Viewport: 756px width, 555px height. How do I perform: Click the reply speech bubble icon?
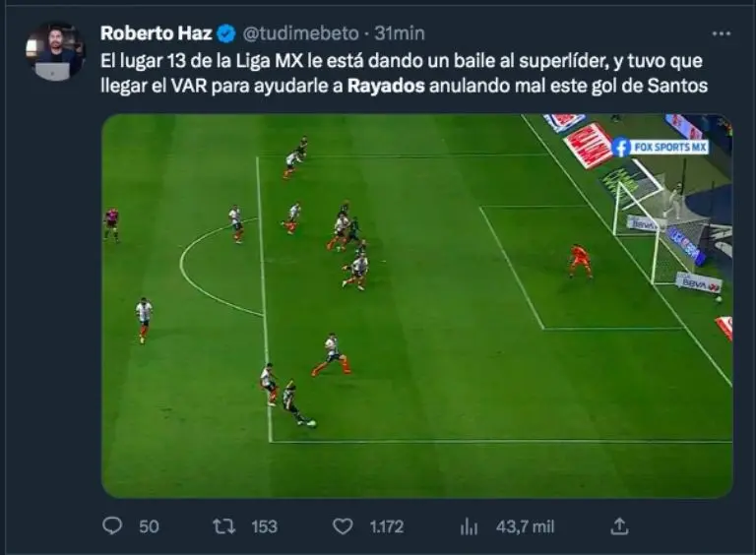tap(112, 526)
